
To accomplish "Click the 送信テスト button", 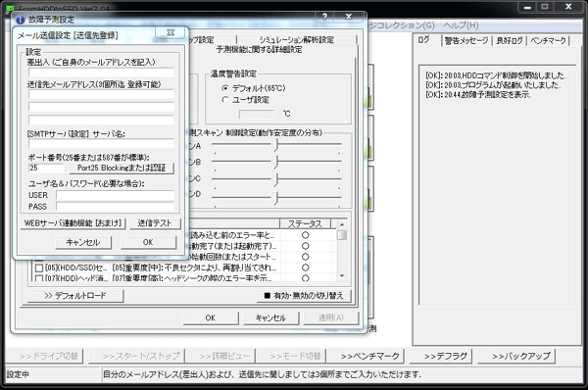I will 155,223.
